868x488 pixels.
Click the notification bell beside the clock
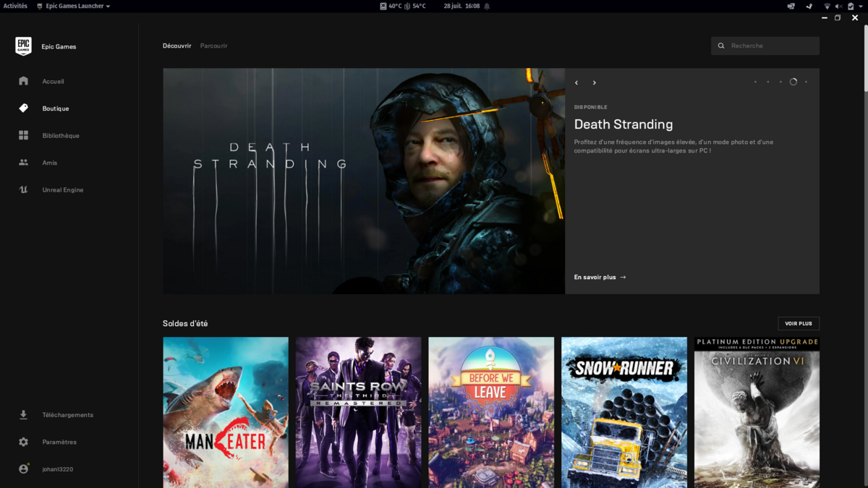coord(487,6)
